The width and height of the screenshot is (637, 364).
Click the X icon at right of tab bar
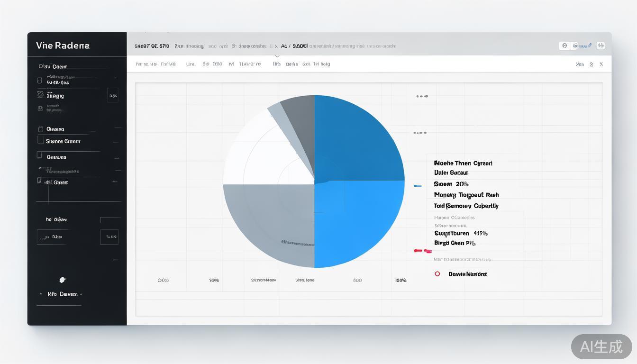(601, 64)
